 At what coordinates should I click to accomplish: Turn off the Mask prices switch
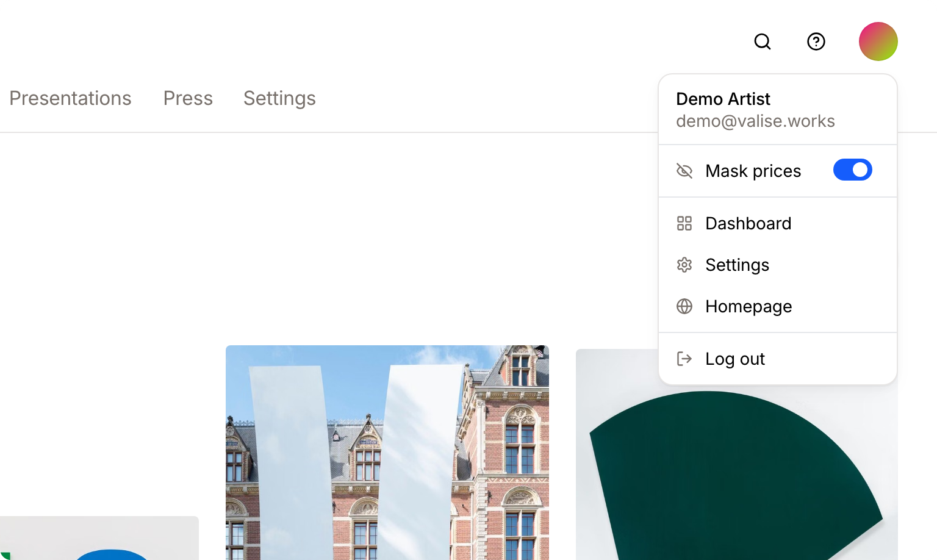point(853,170)
